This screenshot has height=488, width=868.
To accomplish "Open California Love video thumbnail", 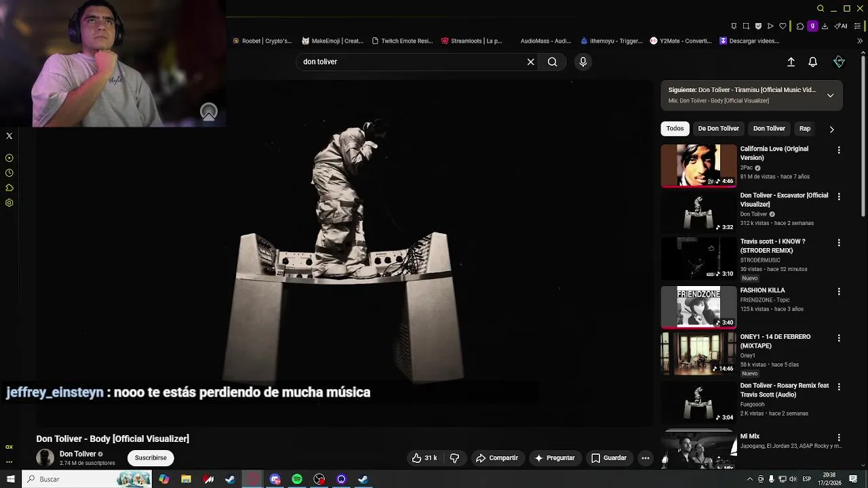I will (x=698, y=165).
